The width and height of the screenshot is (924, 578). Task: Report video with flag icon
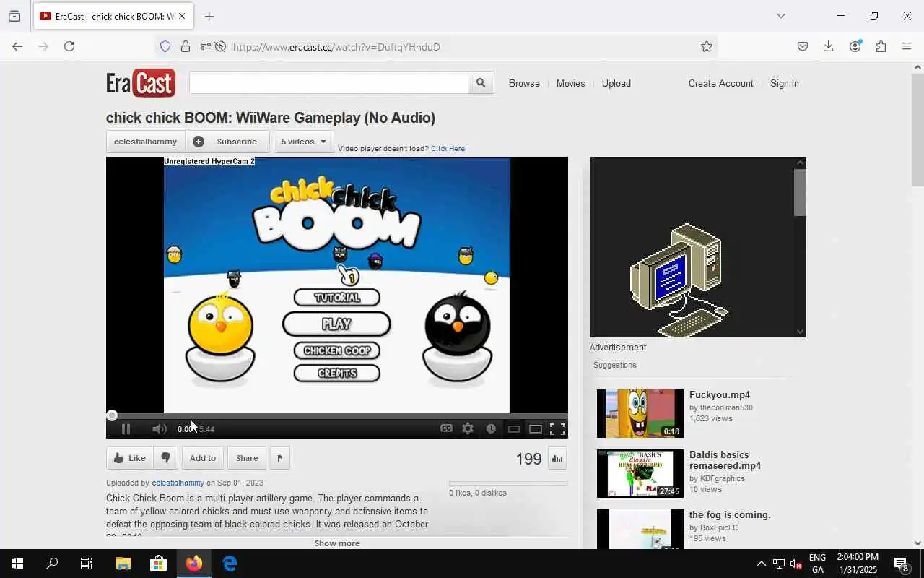pos(280,458)
